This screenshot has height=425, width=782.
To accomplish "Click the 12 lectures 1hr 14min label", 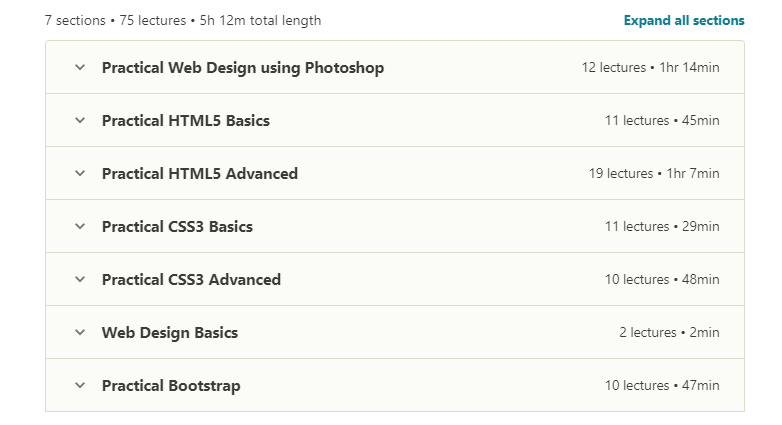I will tap(650, 67).
